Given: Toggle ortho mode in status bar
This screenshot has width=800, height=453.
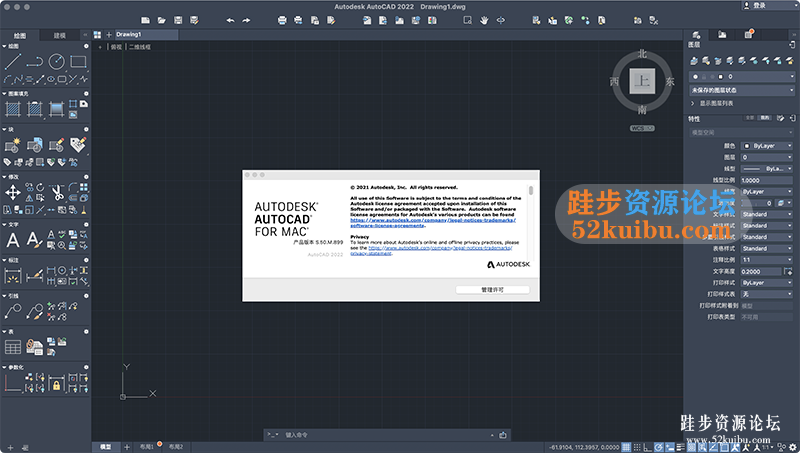Looking at the screenshot, I should pos(648,447).
